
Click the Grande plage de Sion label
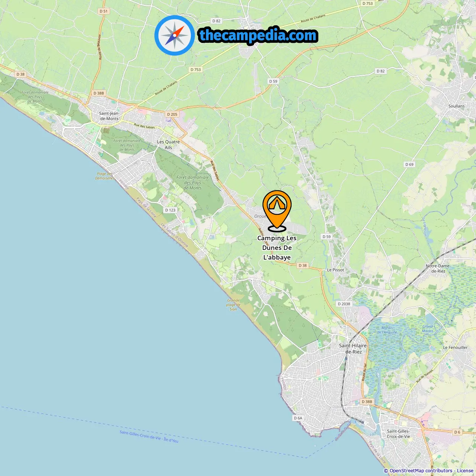[233, 305]
